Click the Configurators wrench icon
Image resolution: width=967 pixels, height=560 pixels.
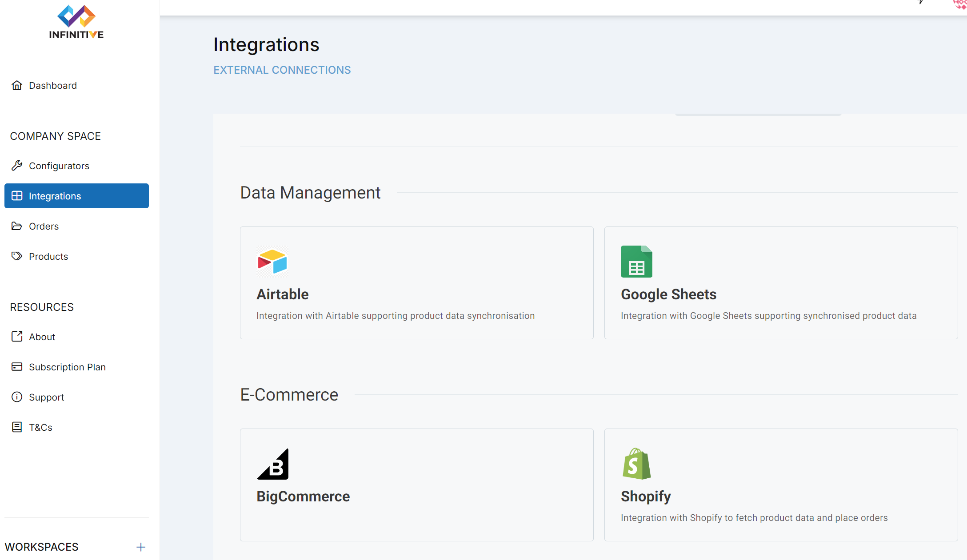(x=17, y=166)
